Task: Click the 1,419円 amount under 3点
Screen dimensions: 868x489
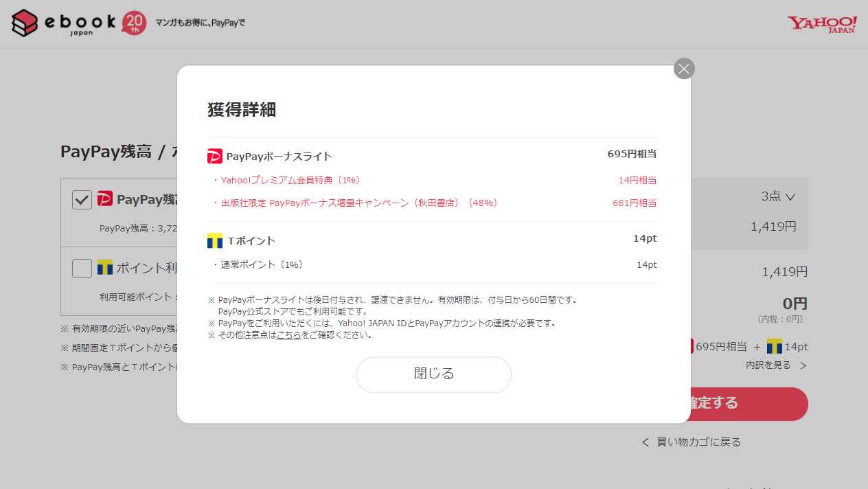Action: tap(773, 226)
